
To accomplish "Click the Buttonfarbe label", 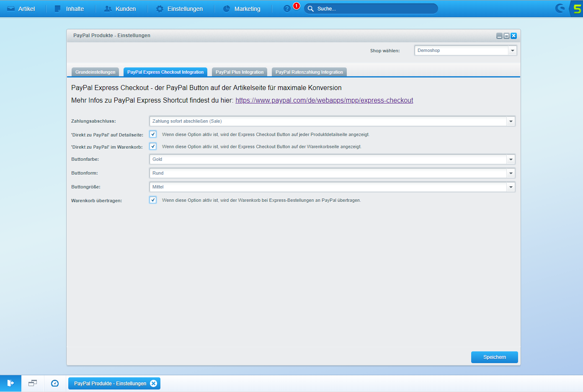I will click(x=85, y=160).
